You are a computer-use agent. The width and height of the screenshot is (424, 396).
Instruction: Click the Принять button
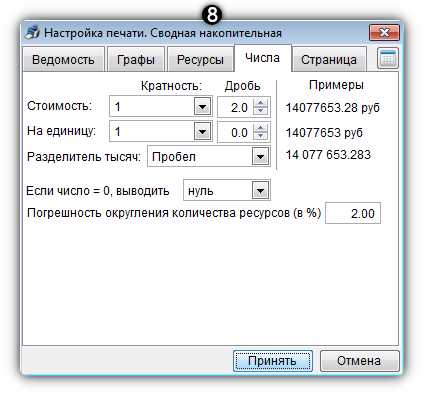(272, 361)
